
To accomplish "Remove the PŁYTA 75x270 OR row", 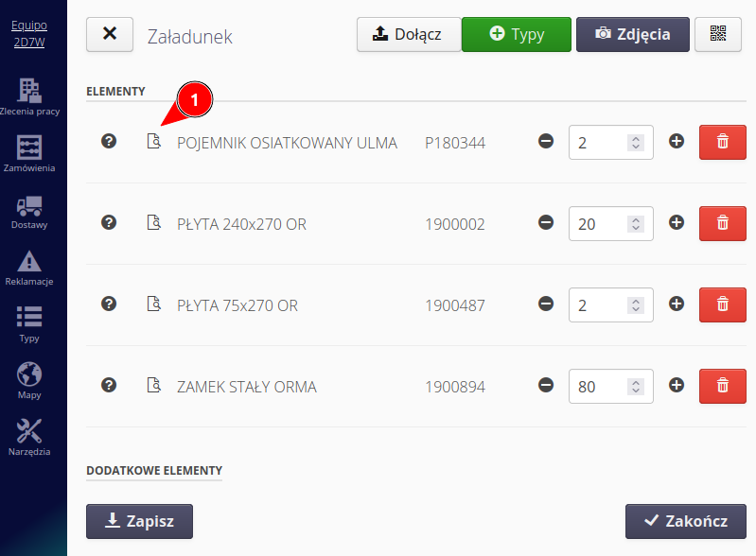I will (x=722, y=304).
